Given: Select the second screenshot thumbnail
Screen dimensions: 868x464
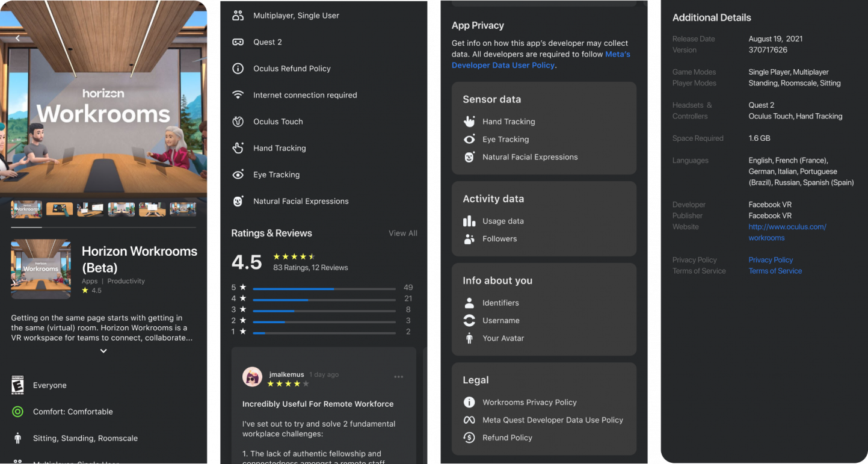Looking at the screenshot, I should [60, 209].
